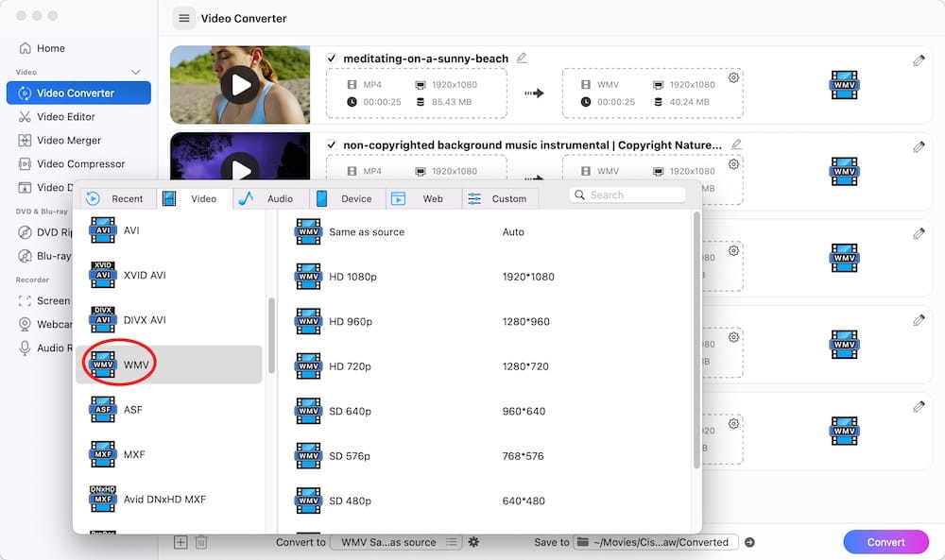Open the hamburger menu beside Video Converter title
This screenshot has height=560, width=945.
(x=184, y=18)
